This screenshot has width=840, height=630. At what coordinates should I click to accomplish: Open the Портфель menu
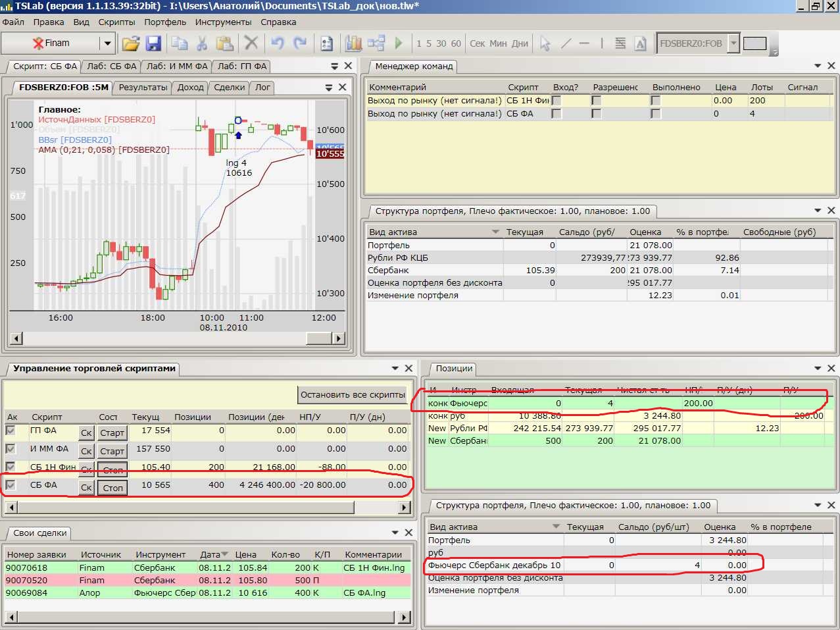click(165, 22)
